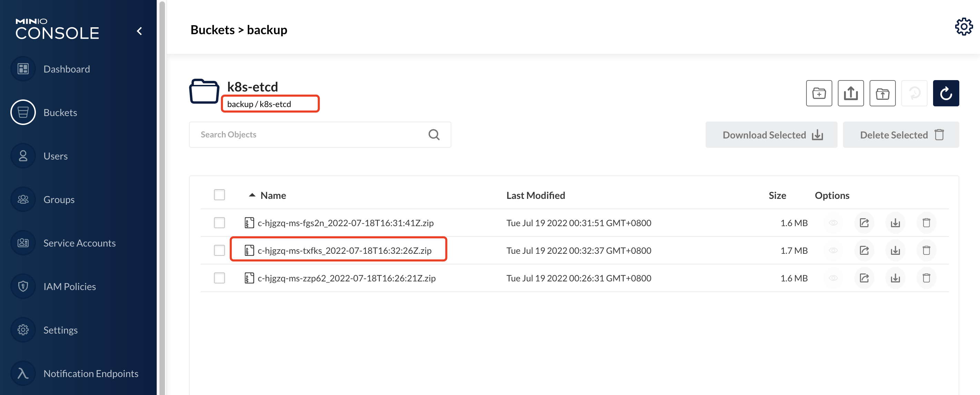Click the create new folder icon
The width and height of the screenshot is (980, 395).
[x=819, y=93]
